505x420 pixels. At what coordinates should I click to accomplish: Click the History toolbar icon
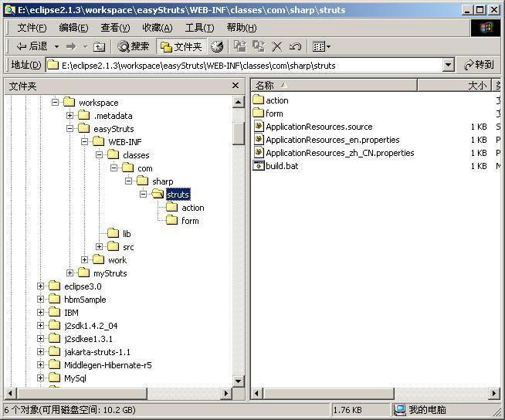coord(217,46)
